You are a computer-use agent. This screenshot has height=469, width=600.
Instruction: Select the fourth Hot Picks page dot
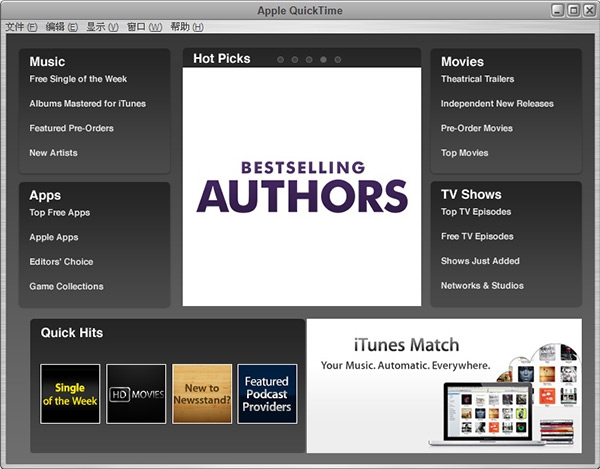pos(323,60)
